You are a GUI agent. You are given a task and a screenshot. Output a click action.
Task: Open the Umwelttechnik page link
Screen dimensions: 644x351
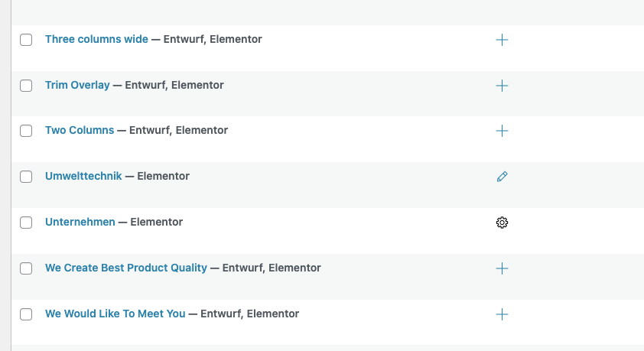[x=83, y=176]
